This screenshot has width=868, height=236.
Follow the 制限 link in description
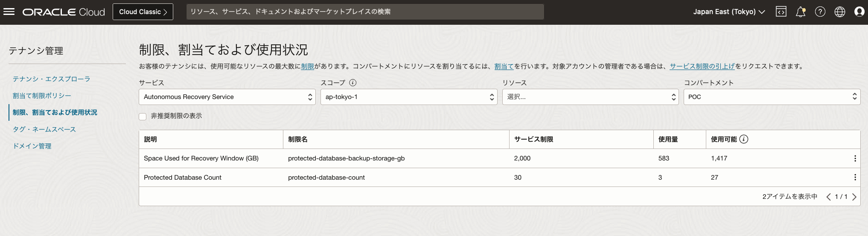click(x=308, y=66)
